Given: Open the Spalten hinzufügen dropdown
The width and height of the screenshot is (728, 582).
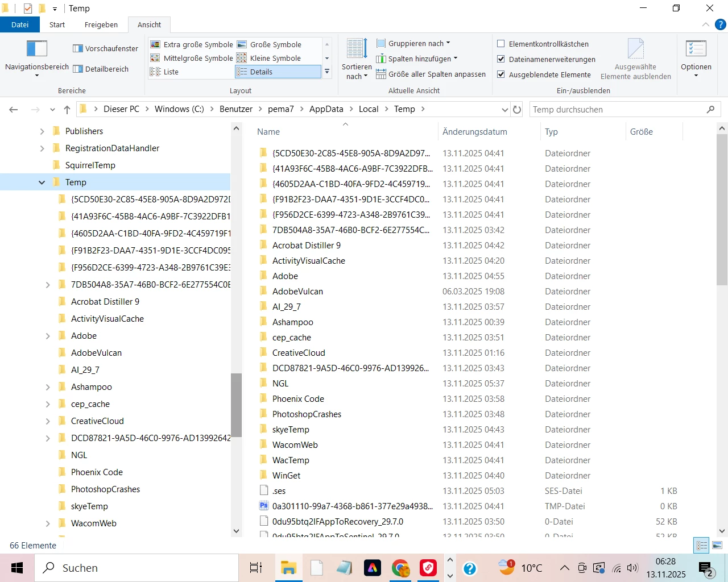Looking at the screenshot, I should (417, 59).
